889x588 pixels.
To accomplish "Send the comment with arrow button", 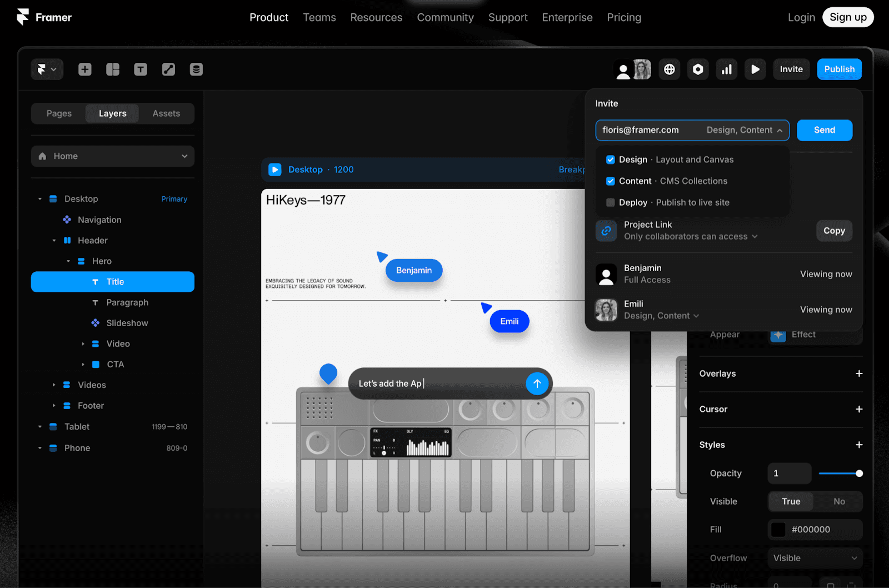I will tap(537, 383).
